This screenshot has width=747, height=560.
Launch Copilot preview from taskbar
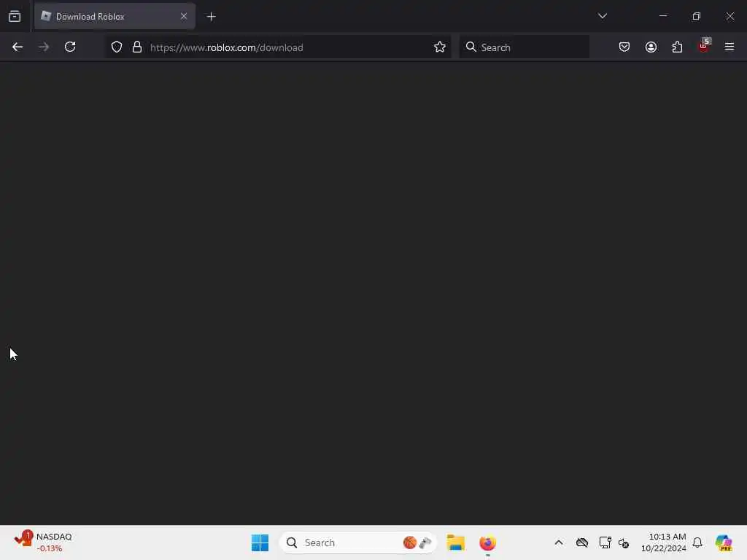tap(724, 542)
